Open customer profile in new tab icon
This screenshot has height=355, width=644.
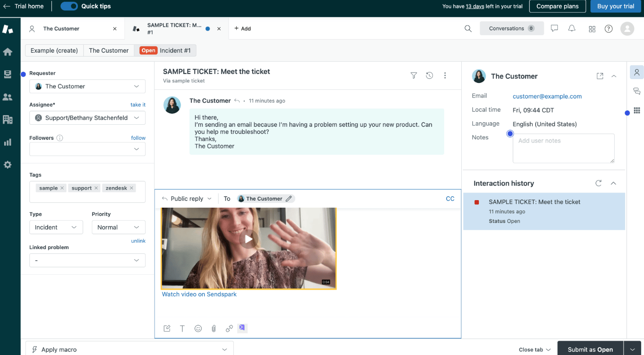point(600,76)
